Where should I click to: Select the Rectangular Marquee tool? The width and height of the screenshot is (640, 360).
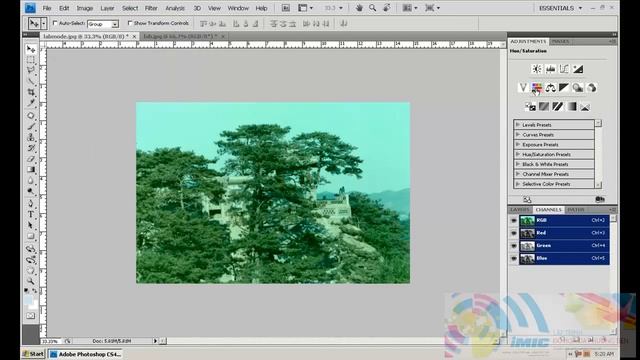coord(31,60)
